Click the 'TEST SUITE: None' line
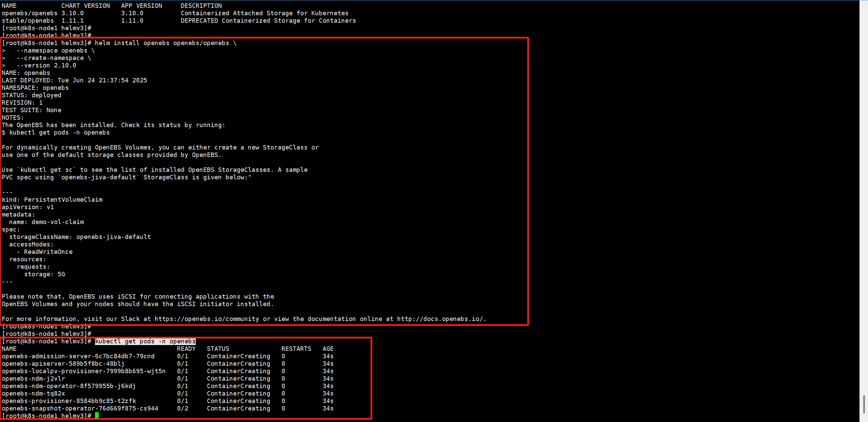Viewport: 868px width, 422px height. [32, 110]
